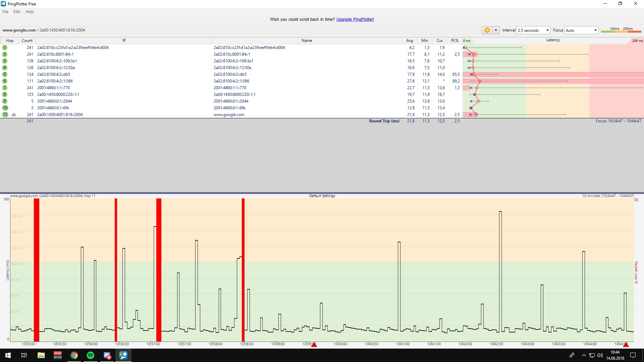Select the hop 3 green circle icon
644x362 pixels.
tap(5, 61)
